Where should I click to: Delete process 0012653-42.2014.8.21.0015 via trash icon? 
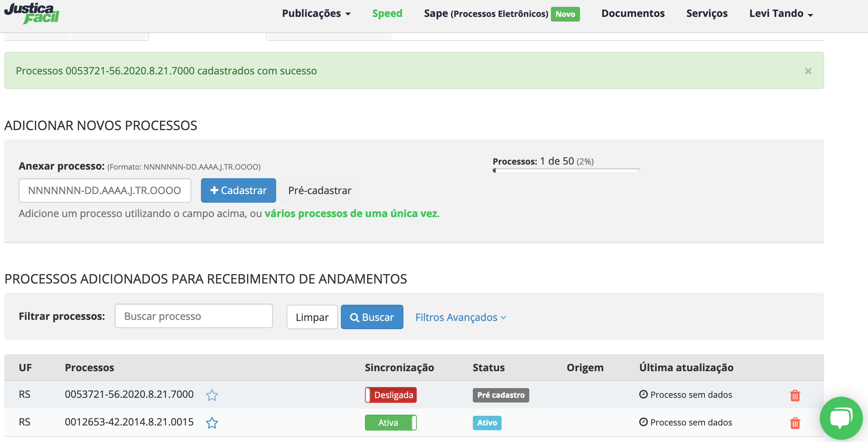click(x=795, y=423)
